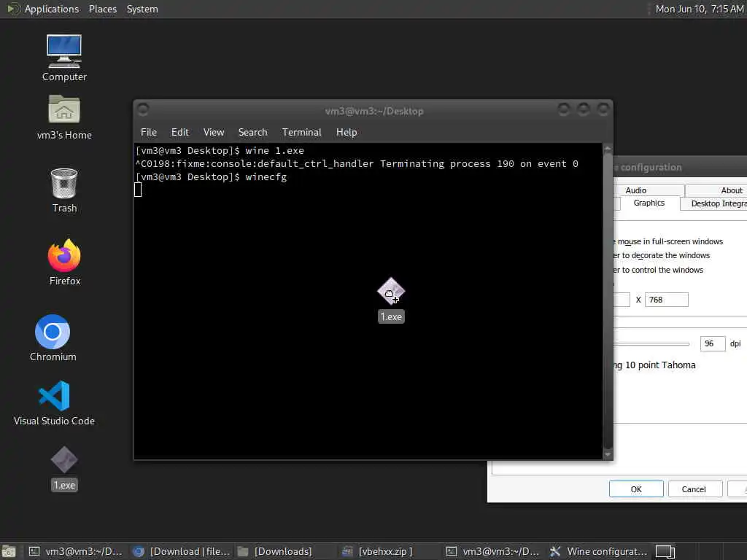Click the terminal scrollbar up arrow
The image size is (747, 560).
[608, 148]
